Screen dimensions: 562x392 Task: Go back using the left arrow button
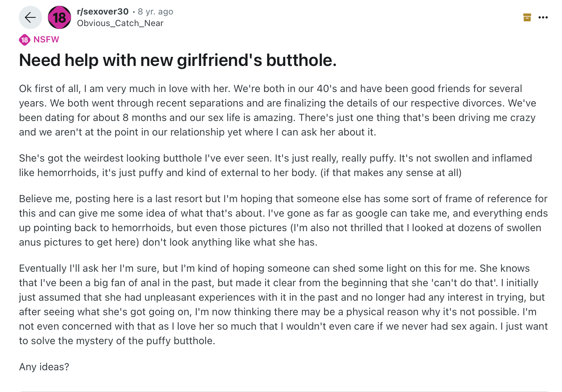30,17
